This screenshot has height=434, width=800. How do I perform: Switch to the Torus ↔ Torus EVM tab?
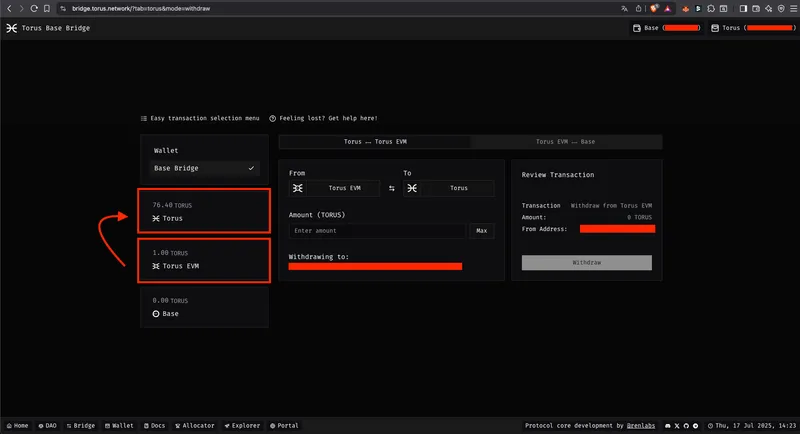pos(373,142)
